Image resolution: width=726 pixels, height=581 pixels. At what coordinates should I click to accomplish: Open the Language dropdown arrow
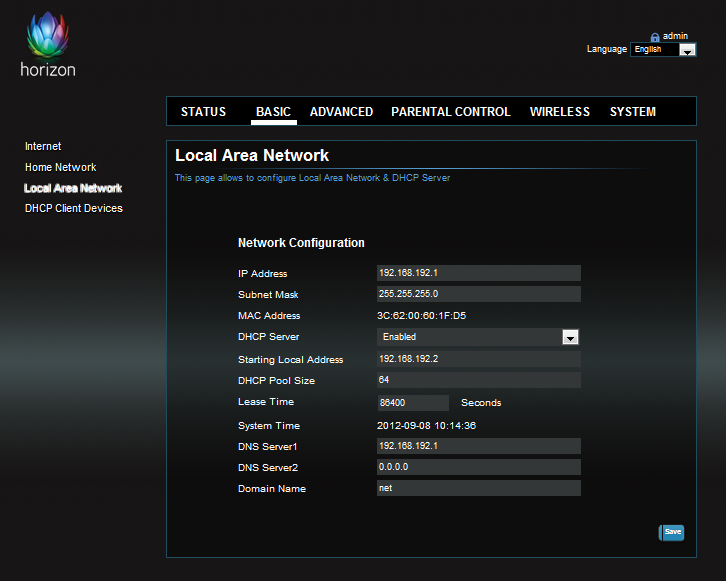(x=688, y=50)
